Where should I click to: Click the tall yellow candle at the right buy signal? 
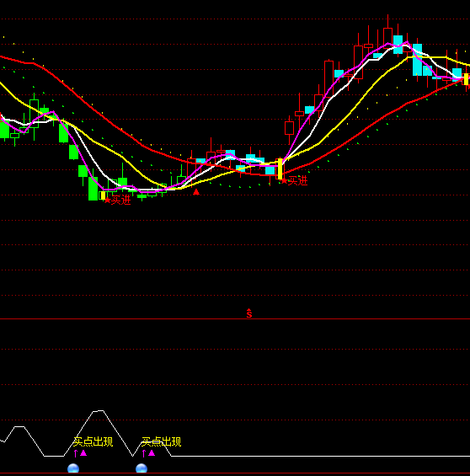point(280,168)
